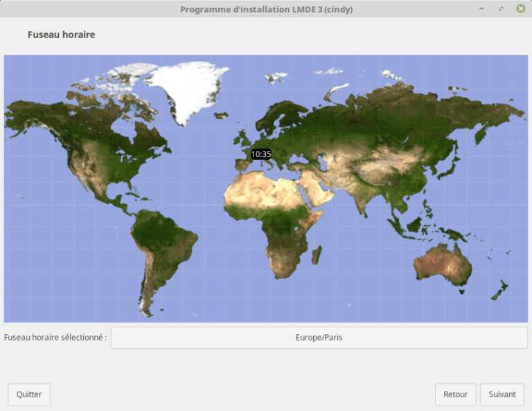This screenshot has width=532, height=411.
Task: Close the LMDE installer window
Action: coord(520,9)
